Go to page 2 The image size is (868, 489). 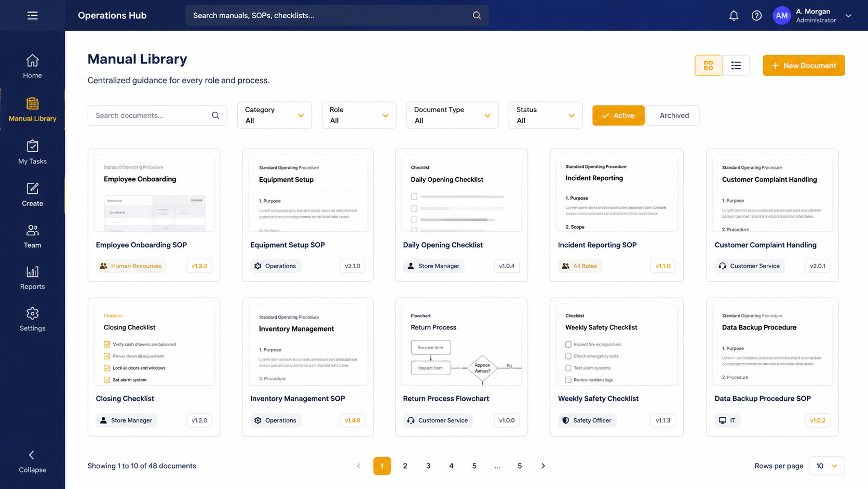point(405,466)
